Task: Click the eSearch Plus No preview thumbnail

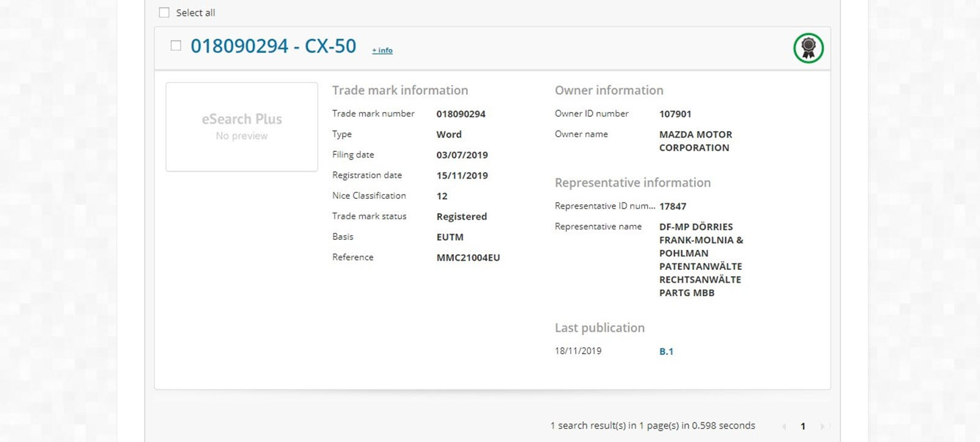Action: (242, 127)
